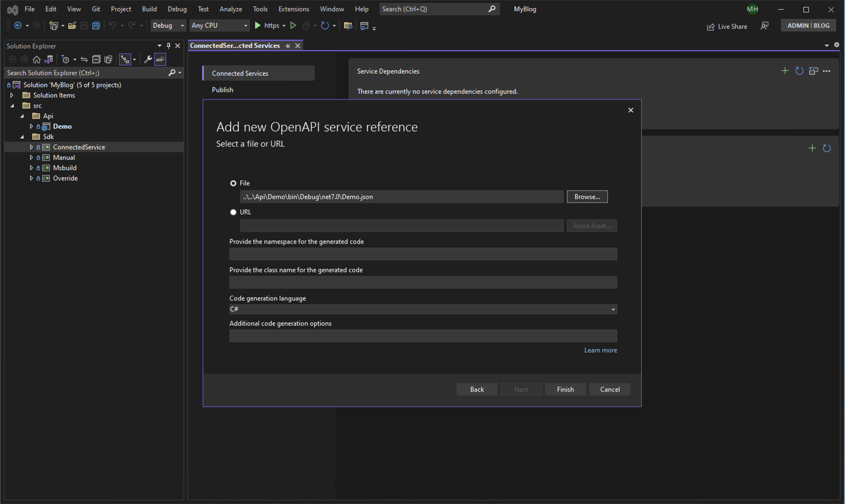845x504 pixels.
Task: Select the URL radio button
Action: (x=233, y=212)
